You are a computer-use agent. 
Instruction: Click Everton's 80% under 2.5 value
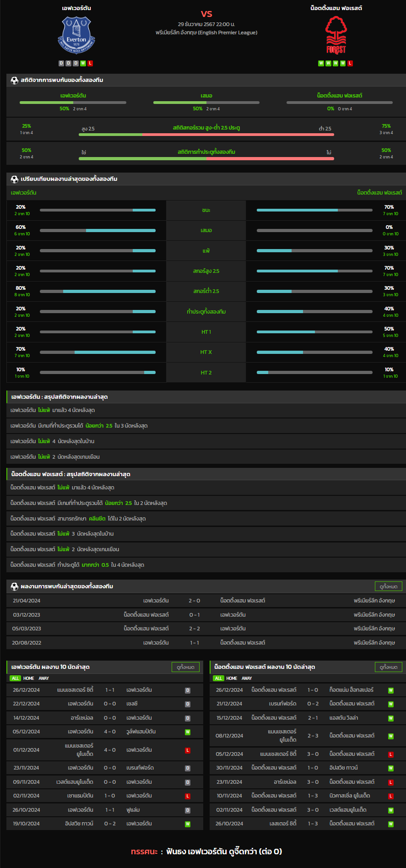pyautogui.click(x=21, y=288)
